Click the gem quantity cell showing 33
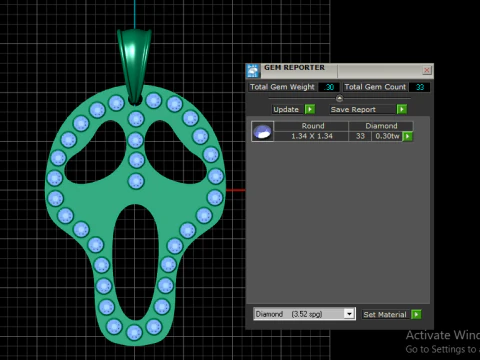480x360 pixels. tap(360, 136)
